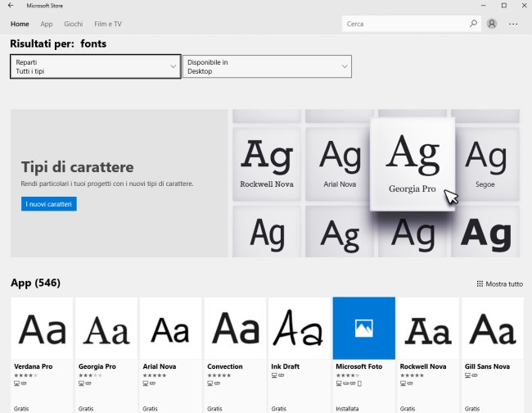Switch to the Giochi tab

(x=74, y=24)
